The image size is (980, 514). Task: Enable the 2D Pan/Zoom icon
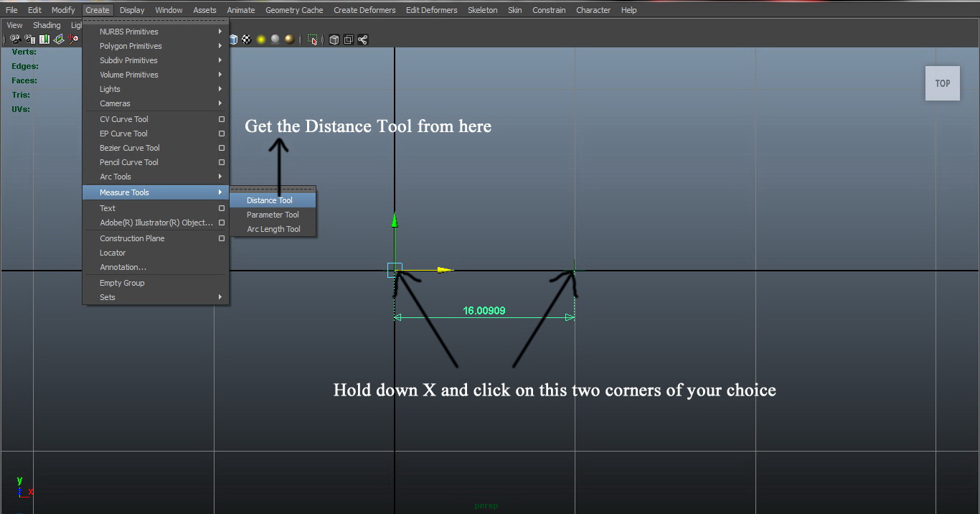(73, 39)
